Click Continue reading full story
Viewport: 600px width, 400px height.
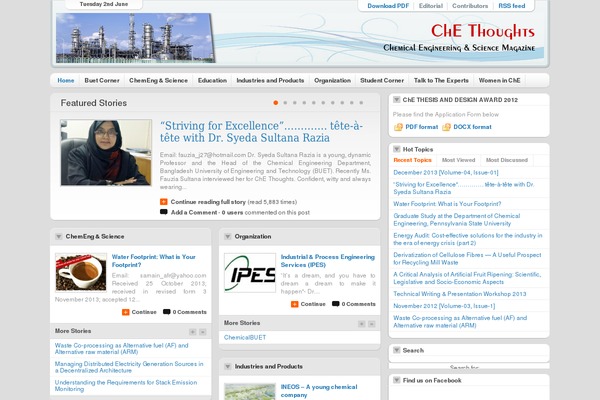coord(208,202)
